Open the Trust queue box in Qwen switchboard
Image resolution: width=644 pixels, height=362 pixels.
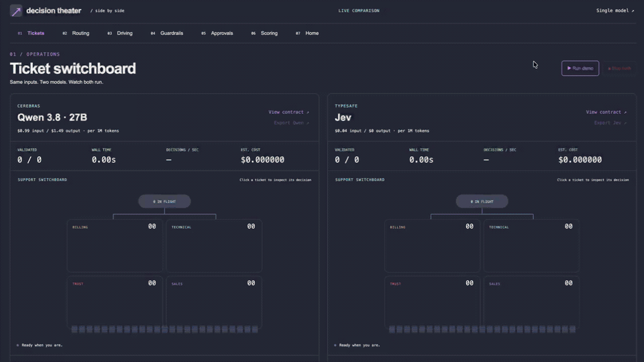[115, 302]
